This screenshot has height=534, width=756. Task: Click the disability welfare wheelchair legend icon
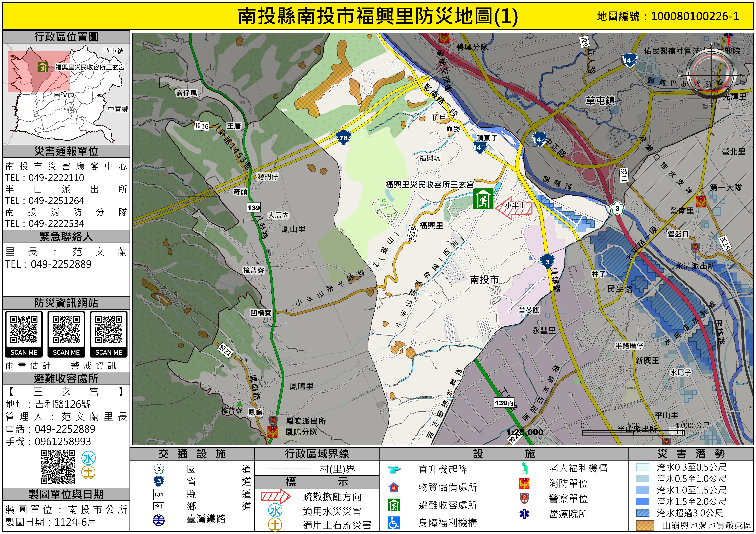pyautogui.click(x=394, y=523)
